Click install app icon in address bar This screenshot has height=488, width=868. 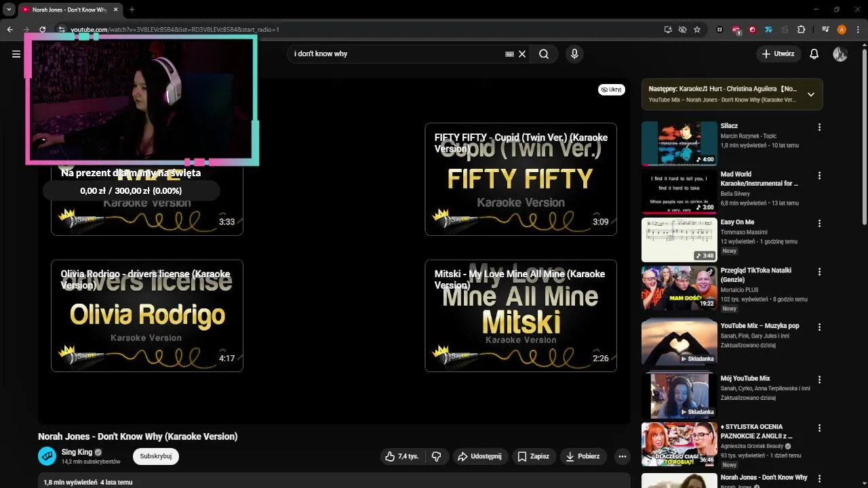pos(668,29)
